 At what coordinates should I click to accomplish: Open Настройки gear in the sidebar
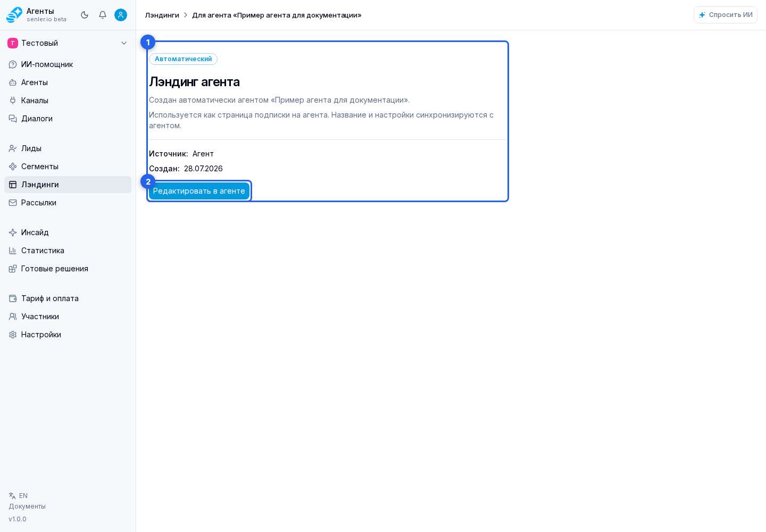point(68,335)
